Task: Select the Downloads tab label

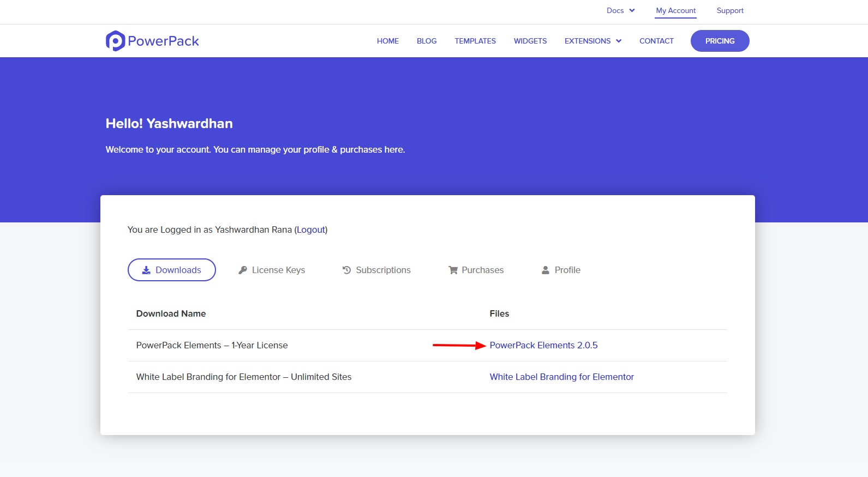Action: (x=178, y=270)
